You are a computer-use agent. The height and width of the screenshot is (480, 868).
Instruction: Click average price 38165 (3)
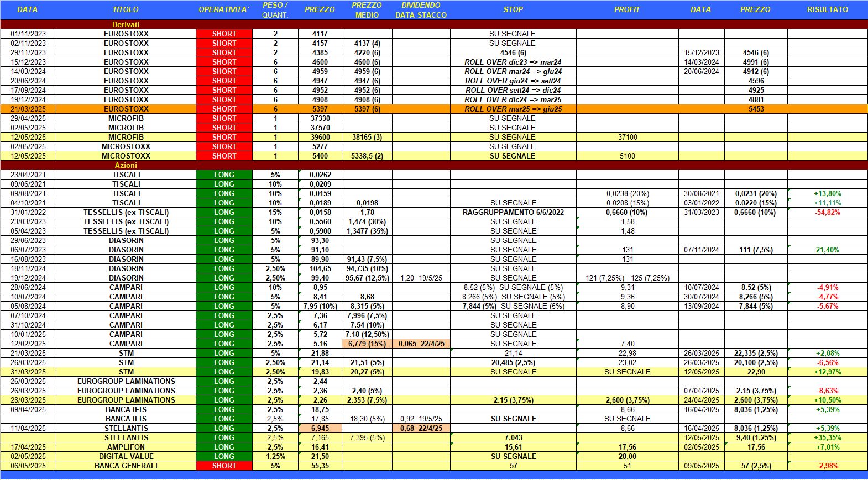pyautogui.click(x=367, y=137)
